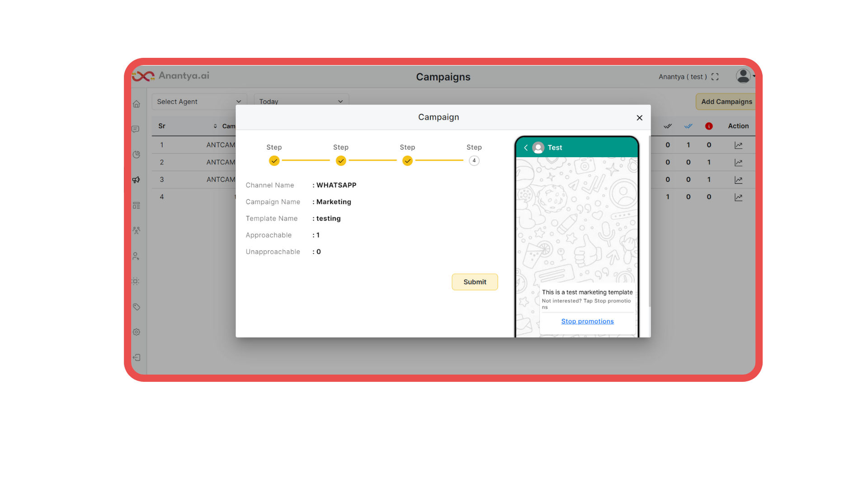Open the chat messages sidebar icon

(x=136, y=129)
